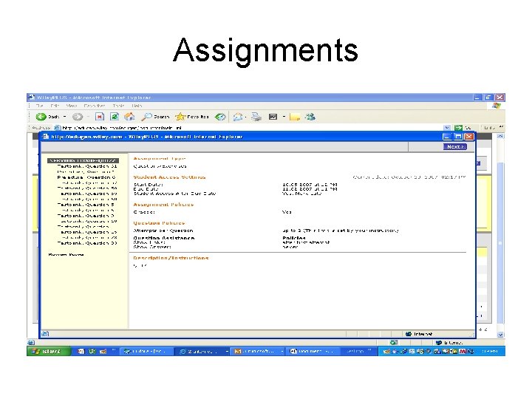The height and width of the screenshot is (399, 532).
Task: Click the green Refresh icon in the toolbar
Action: coord(115,117)
